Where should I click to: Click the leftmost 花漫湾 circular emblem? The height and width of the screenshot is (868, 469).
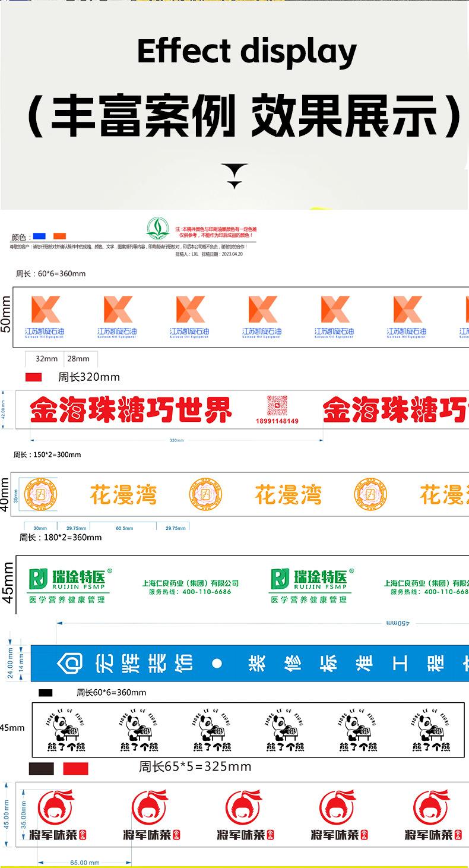click(39, 494)
